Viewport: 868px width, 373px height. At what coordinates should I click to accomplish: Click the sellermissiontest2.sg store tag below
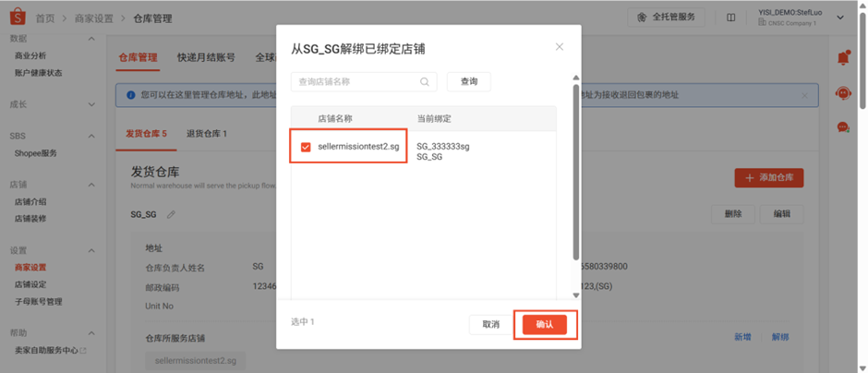pos(196,360)
